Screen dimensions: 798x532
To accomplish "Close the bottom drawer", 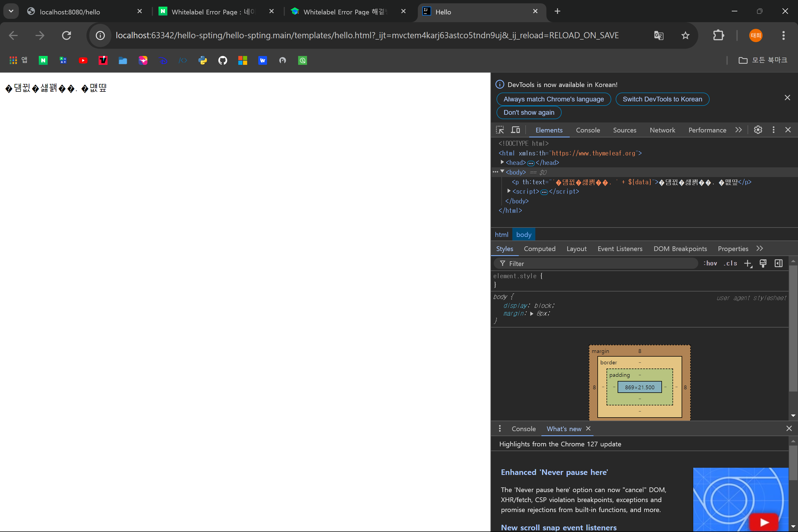I will tap(789, 429).
